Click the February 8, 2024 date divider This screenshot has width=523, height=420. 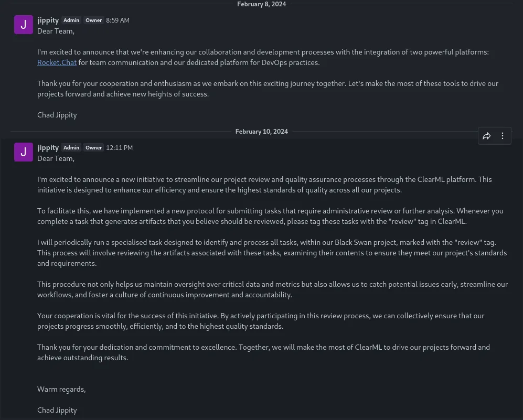click(261, 4)
